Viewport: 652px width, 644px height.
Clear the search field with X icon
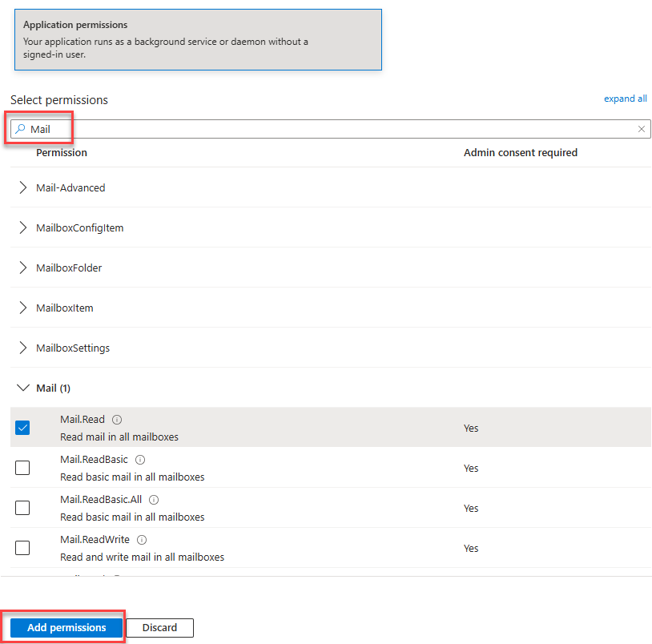click(x=642, y=129)
